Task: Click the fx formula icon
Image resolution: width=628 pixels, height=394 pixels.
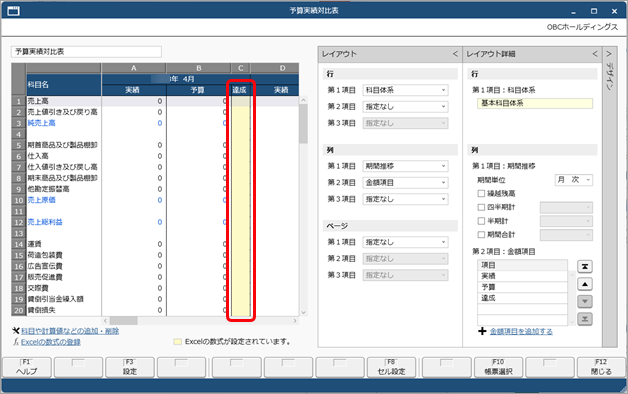Action: tap(16, 342)
